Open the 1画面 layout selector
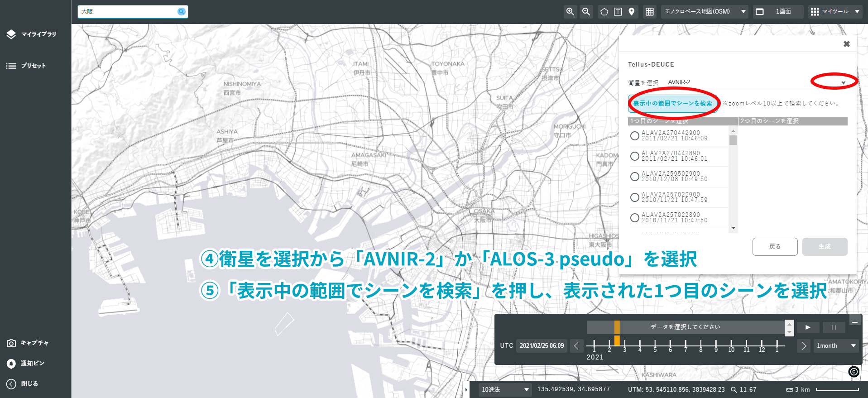868x398 pixels. click(778, 12)
